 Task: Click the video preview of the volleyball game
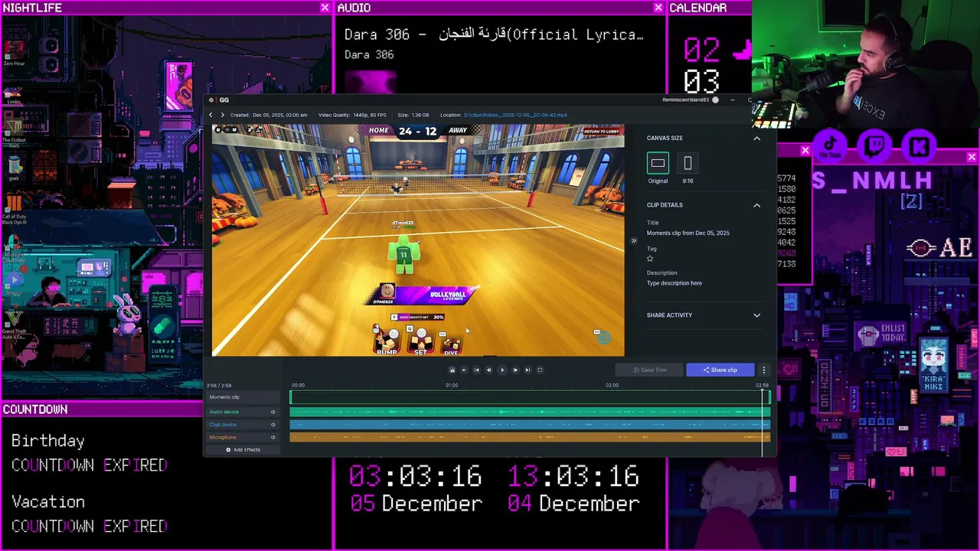(x=418, y=240)
